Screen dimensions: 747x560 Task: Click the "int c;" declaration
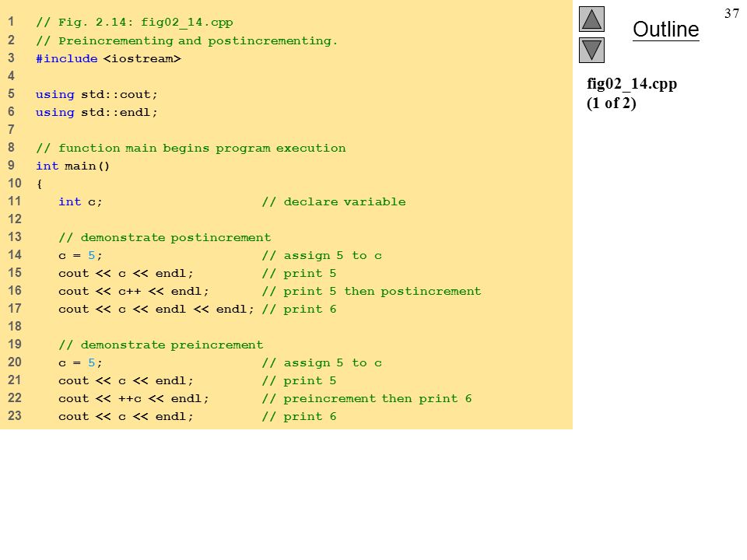[x=80, y=202]
